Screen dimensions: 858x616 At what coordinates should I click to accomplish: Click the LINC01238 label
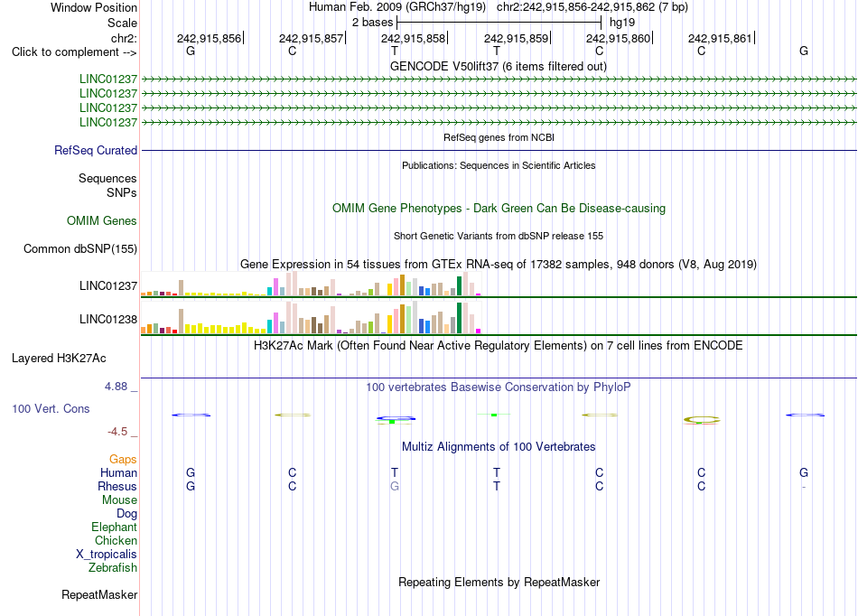click(x=107, y=320)
